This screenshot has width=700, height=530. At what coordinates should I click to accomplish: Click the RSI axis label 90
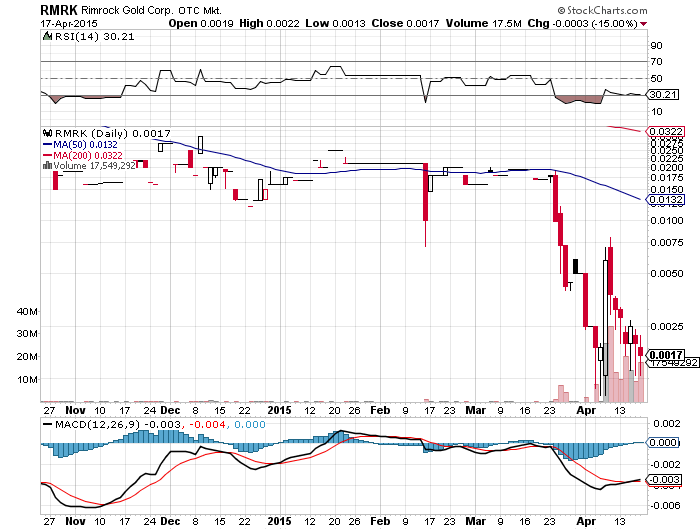pyautogui.click(x=657, y=46)
